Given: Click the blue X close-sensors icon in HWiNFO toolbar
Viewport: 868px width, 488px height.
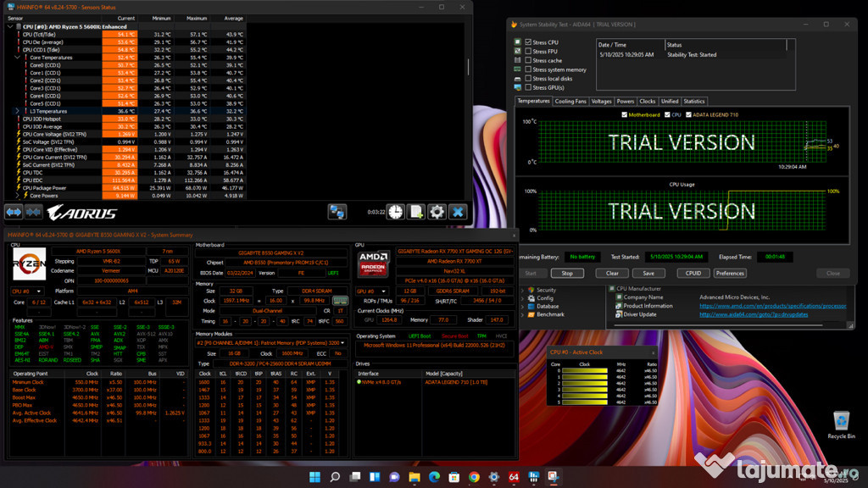Looking at the screenshot, I should pos(458,212).
